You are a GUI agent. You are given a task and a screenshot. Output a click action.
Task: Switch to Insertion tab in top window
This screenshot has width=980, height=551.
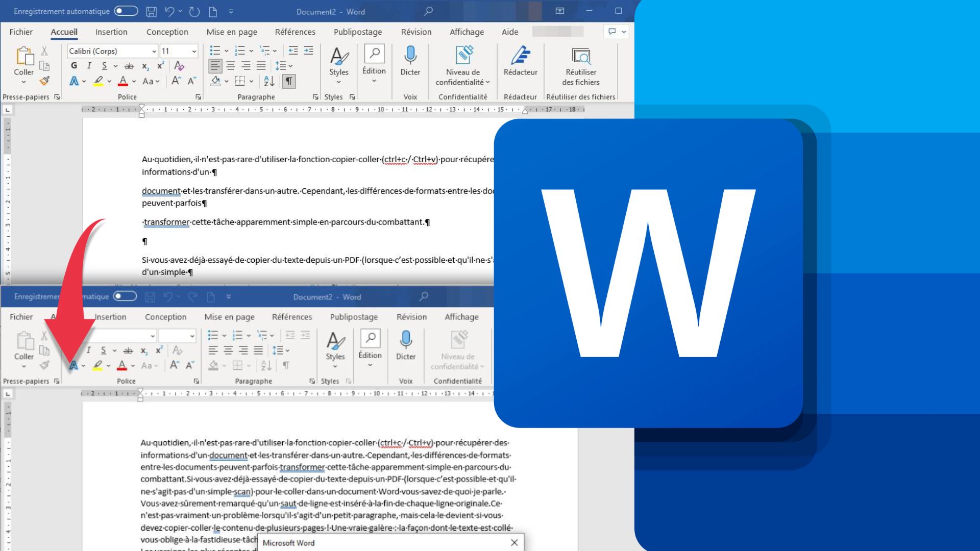(x=111, y=32)
